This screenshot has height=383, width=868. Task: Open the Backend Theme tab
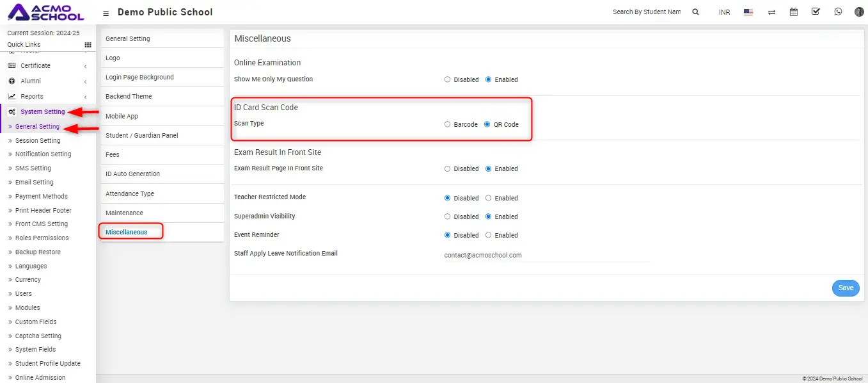click(129, 96)
